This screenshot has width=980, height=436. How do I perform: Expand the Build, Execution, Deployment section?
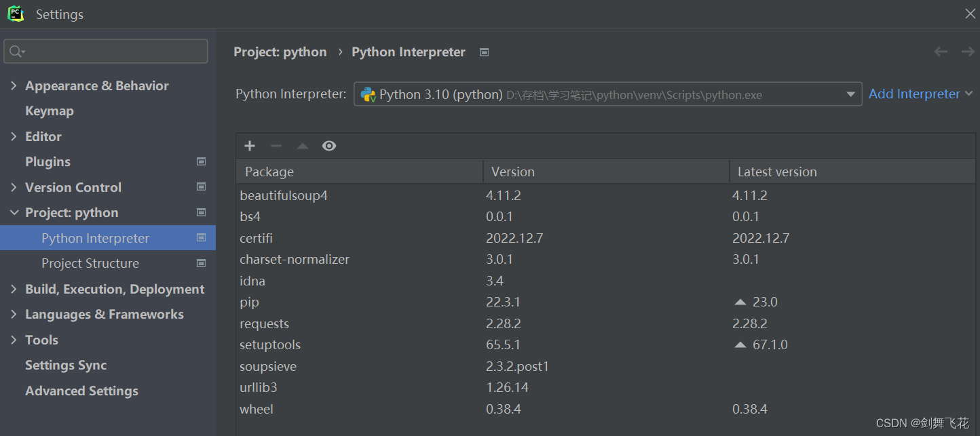click(14, 289)
